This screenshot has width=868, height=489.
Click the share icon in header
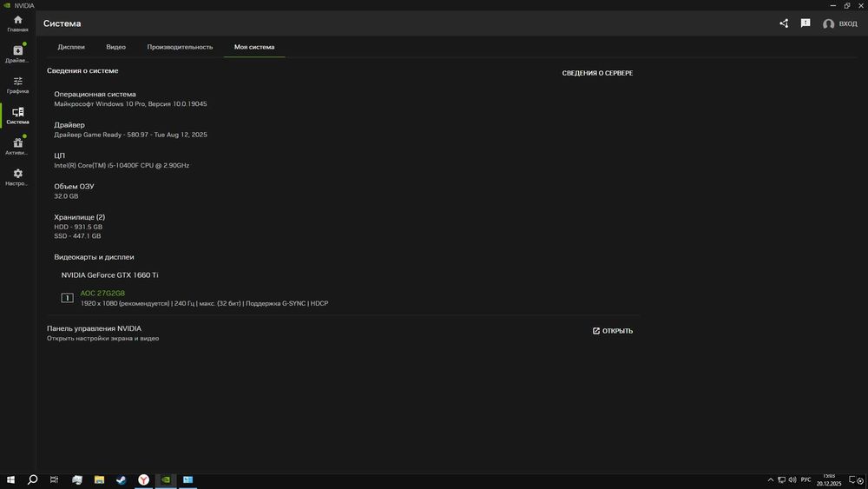(x=784, y=23)
